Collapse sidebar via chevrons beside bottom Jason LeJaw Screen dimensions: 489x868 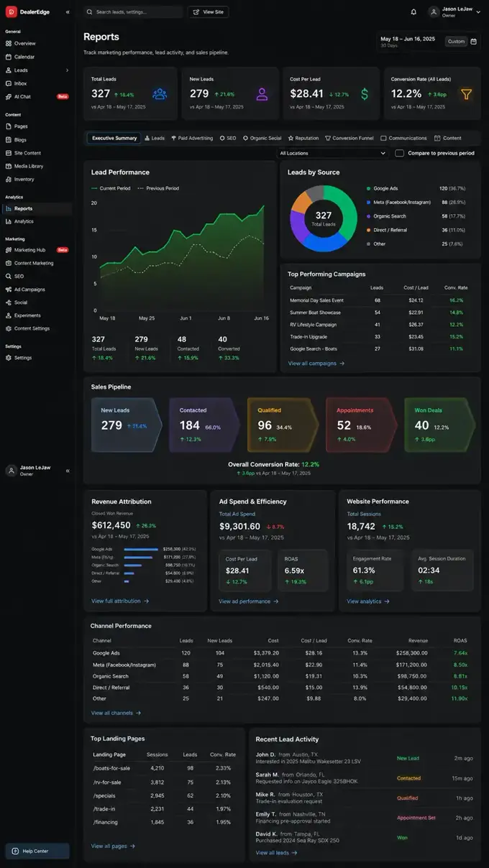click(x=68, y=471)
